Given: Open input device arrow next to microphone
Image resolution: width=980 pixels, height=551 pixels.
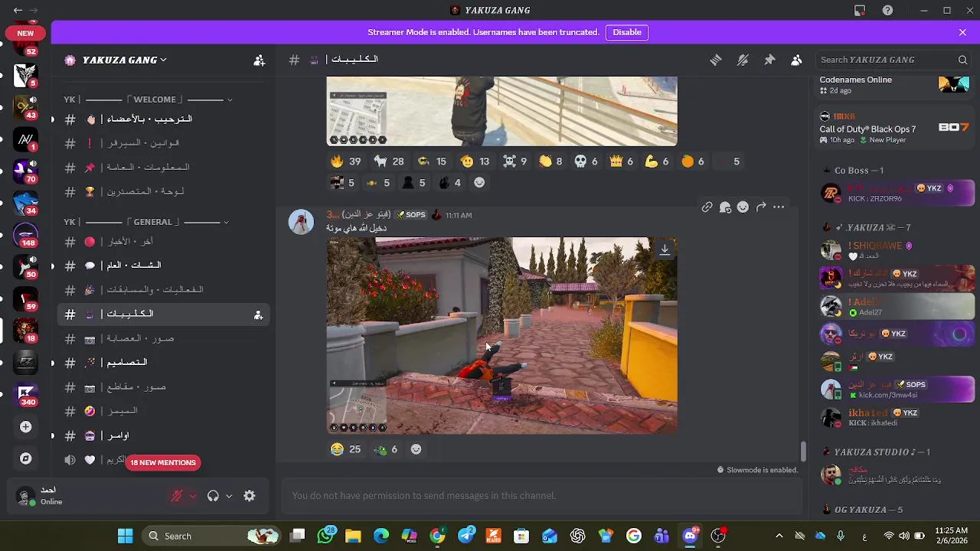Looking at the screenshot, I should [193, 496].
